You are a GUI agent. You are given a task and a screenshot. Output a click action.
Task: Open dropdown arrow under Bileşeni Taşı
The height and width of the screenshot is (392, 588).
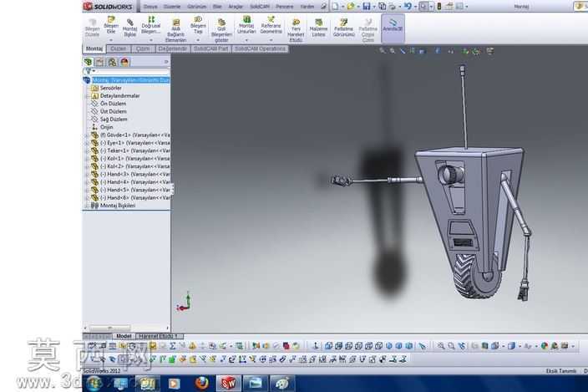[198, 40]
